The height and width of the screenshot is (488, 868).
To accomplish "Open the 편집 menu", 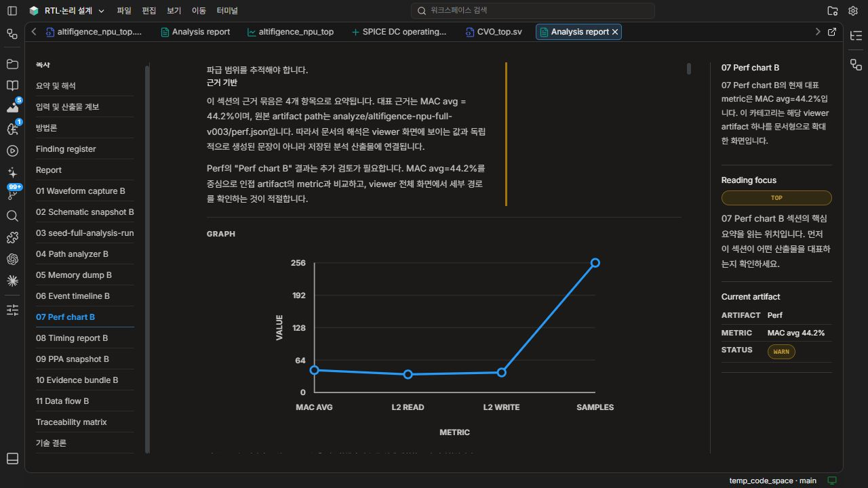I will (x=149, y=11).
